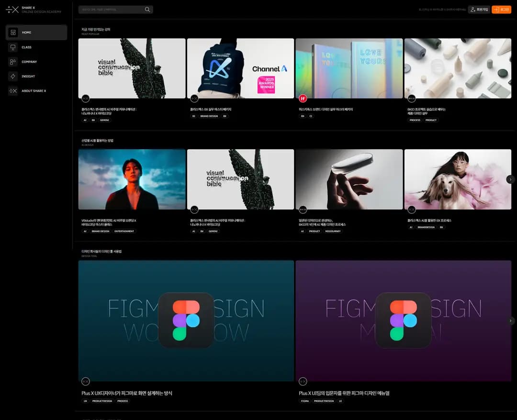Image resolution: width=517 pixels, height=420 pixels.
Task: Click the GEMINI tag in Most Popular row
Action: pos(104,120)
